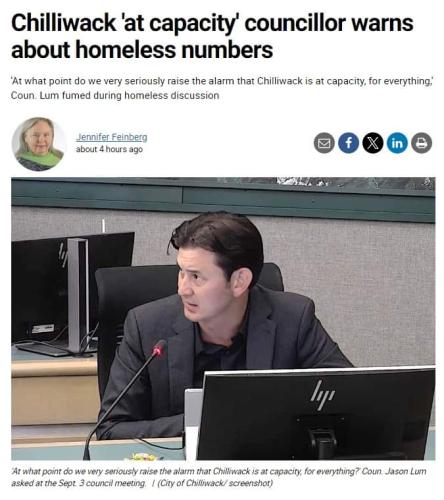Share this article on Facebook
This screenshot has width=444, height=500.
(x=348, y=143)
